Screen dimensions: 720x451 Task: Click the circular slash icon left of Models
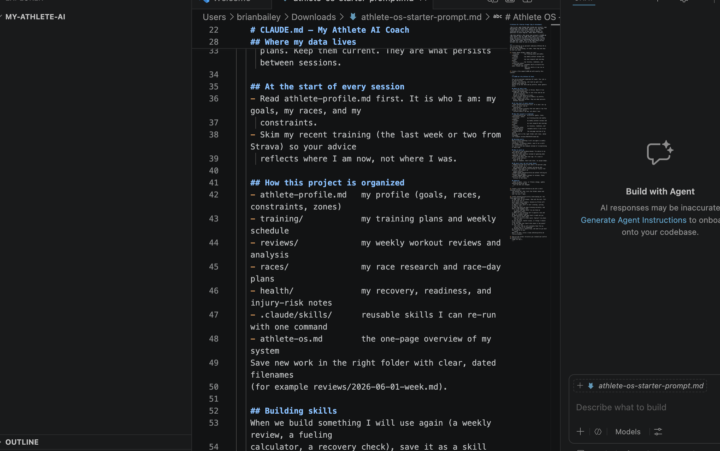coord(598,432)
